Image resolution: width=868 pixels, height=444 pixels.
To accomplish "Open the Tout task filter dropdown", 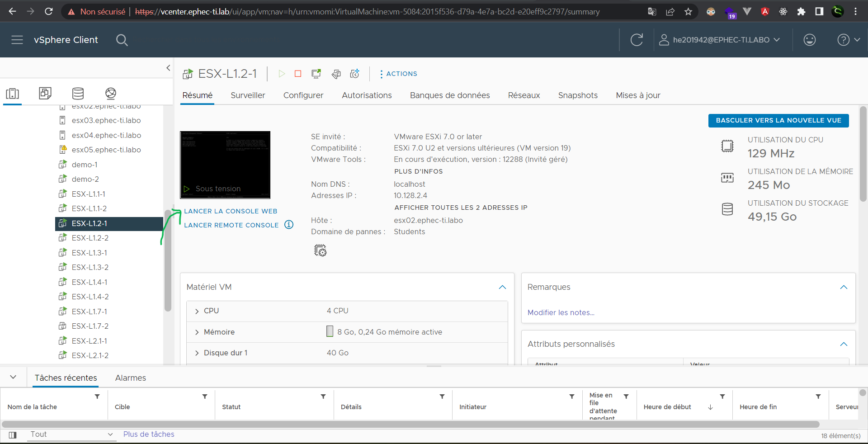I will [71, 435].
